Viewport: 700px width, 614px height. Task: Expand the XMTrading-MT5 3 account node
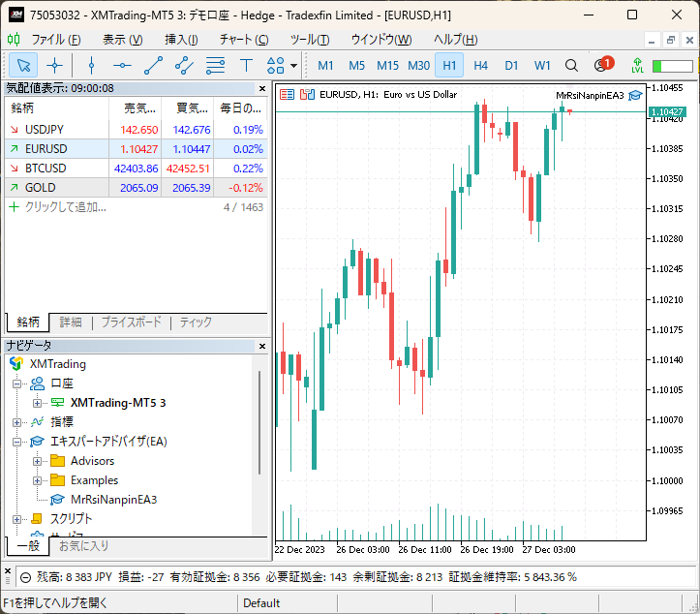pos(37,403)
